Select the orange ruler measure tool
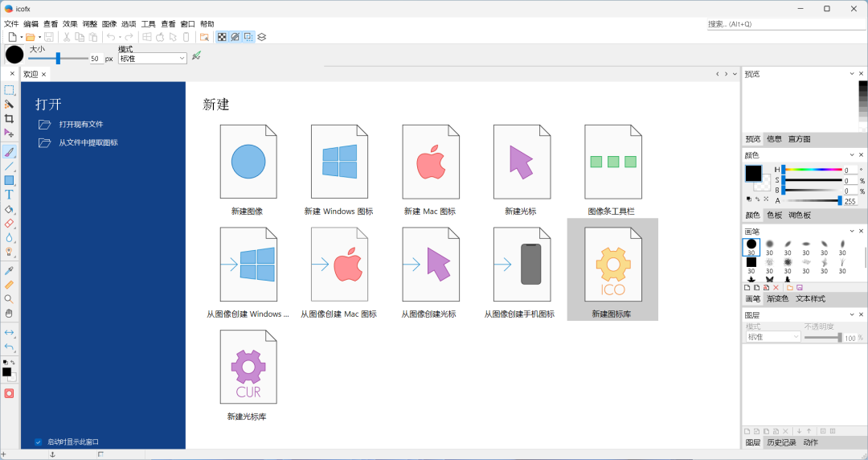The height and width of the screenshot is (460, 868). click(x=9, y=285)
